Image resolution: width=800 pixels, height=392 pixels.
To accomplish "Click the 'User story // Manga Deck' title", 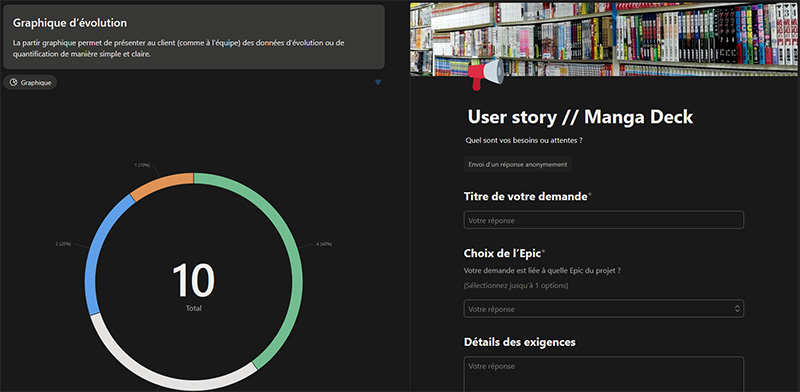I will tap(580, 117).
